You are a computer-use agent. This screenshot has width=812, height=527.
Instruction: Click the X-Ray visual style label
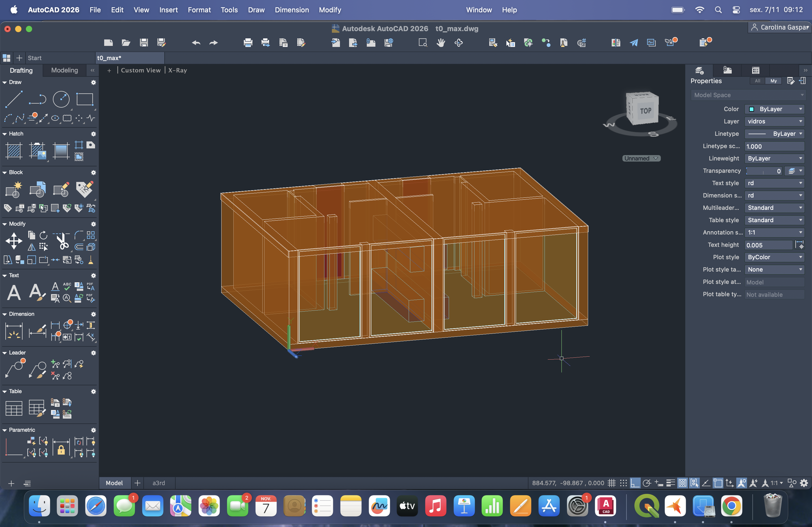(177, 70)
